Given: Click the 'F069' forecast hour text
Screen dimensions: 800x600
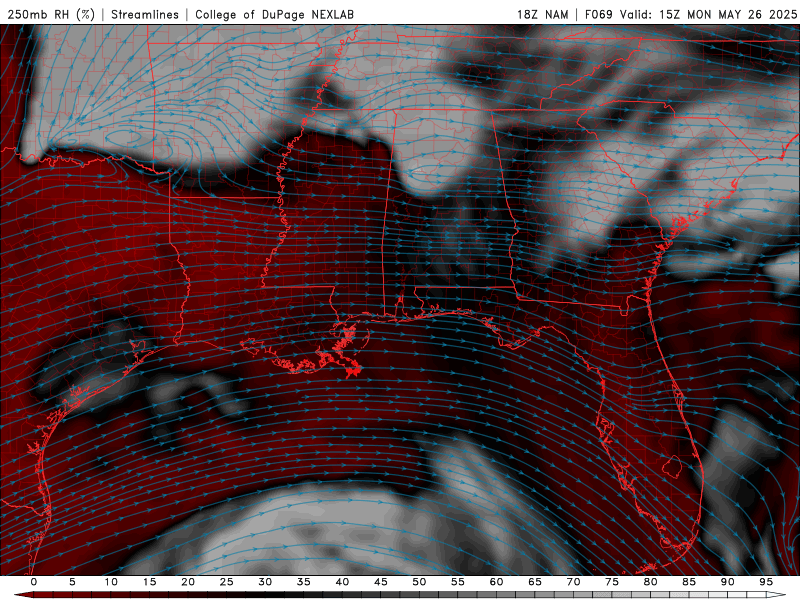Looking at the screenshot, I should point(598,14).
